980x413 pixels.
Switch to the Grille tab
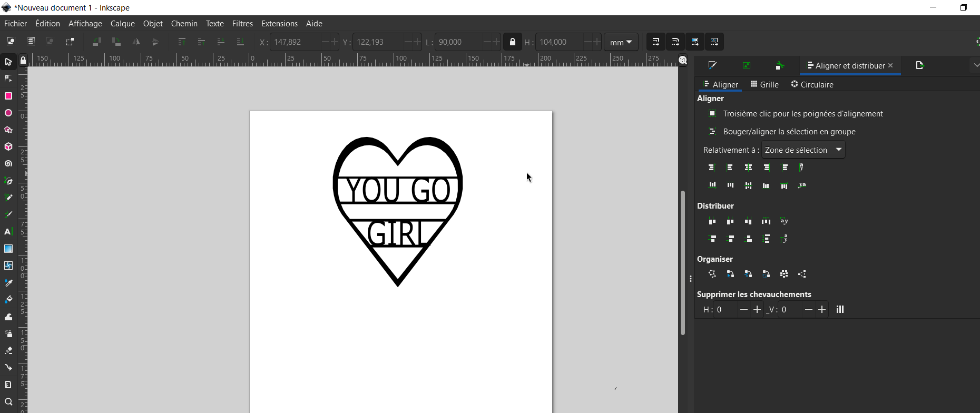tap(765, 84)
